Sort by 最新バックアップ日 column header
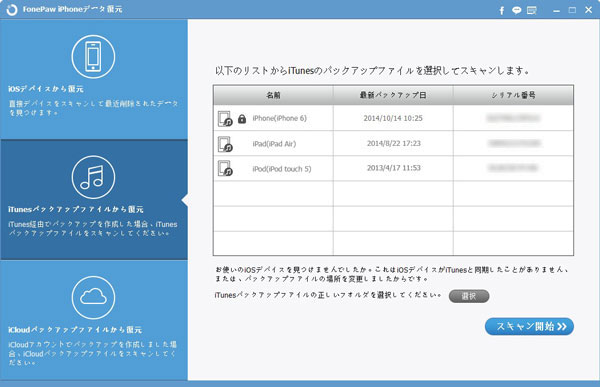This screenshot has height=387, width=600. (393, 95)
